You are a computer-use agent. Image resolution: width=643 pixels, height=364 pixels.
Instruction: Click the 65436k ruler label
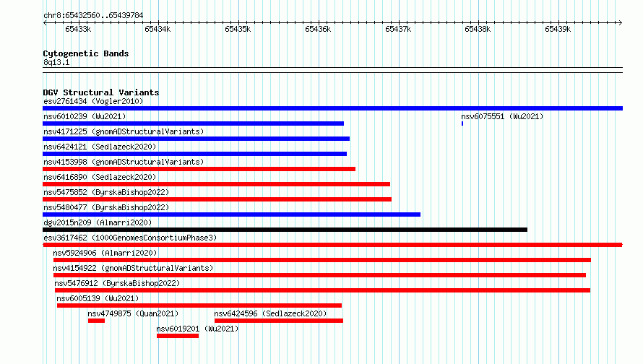(318, 29)
